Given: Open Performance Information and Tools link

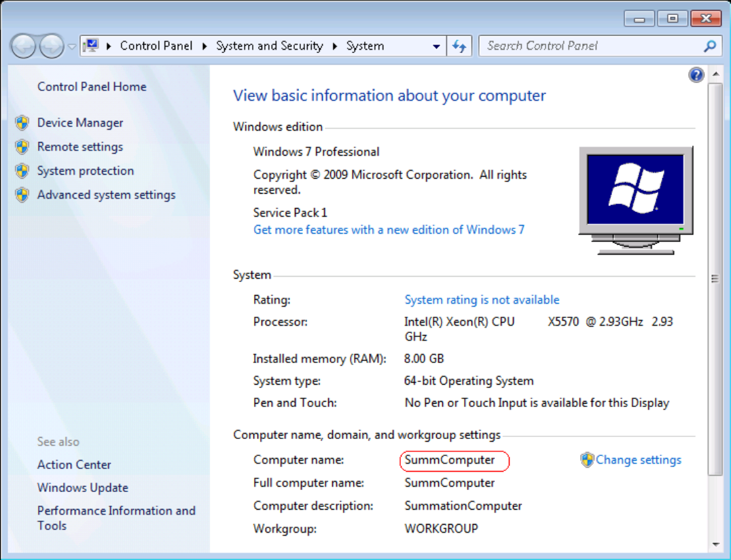Looking at the screenshot, I should pyautogui.click(x=116, y=518).
